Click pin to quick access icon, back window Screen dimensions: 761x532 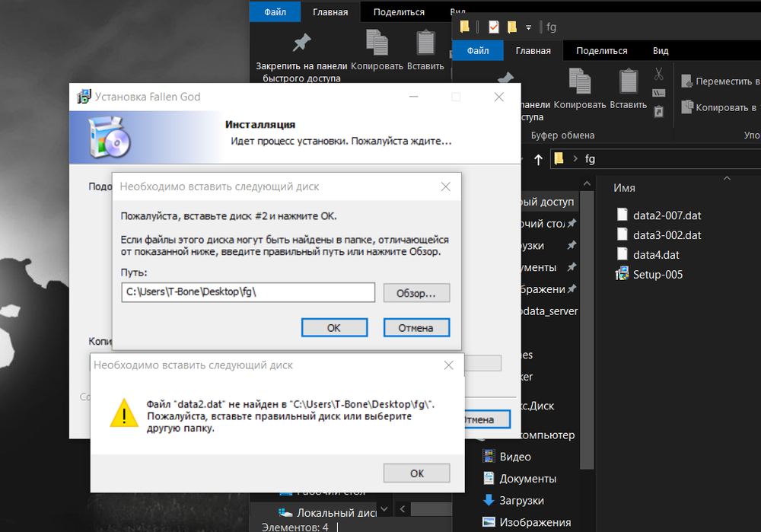click(301, 42)
